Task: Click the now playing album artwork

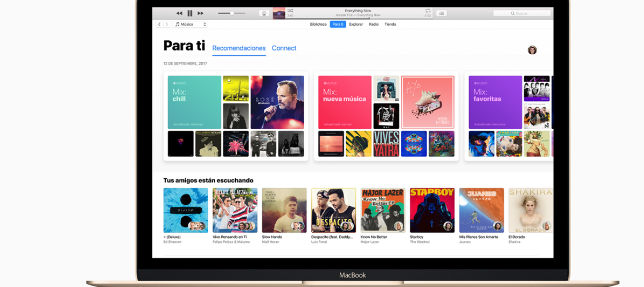Action: (x=279, y=13)
